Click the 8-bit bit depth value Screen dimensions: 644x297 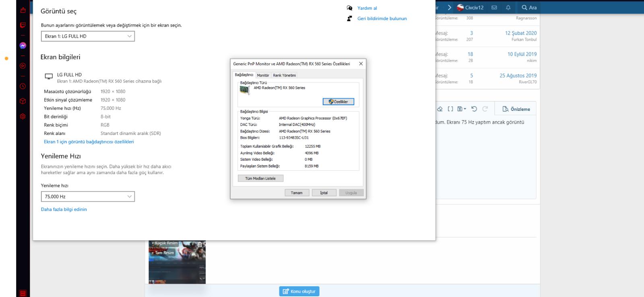pos(105,117)
